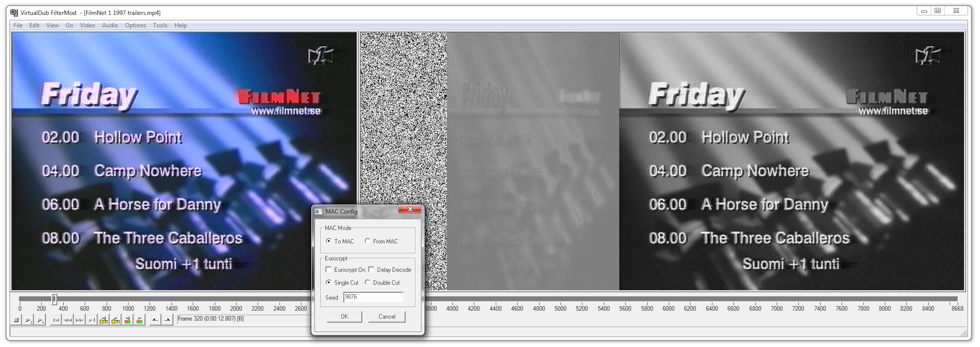Confirm the dialog with OK
The height and width of the screenshot is (347, 980).
pyautogui.click(x=344, y=317)
